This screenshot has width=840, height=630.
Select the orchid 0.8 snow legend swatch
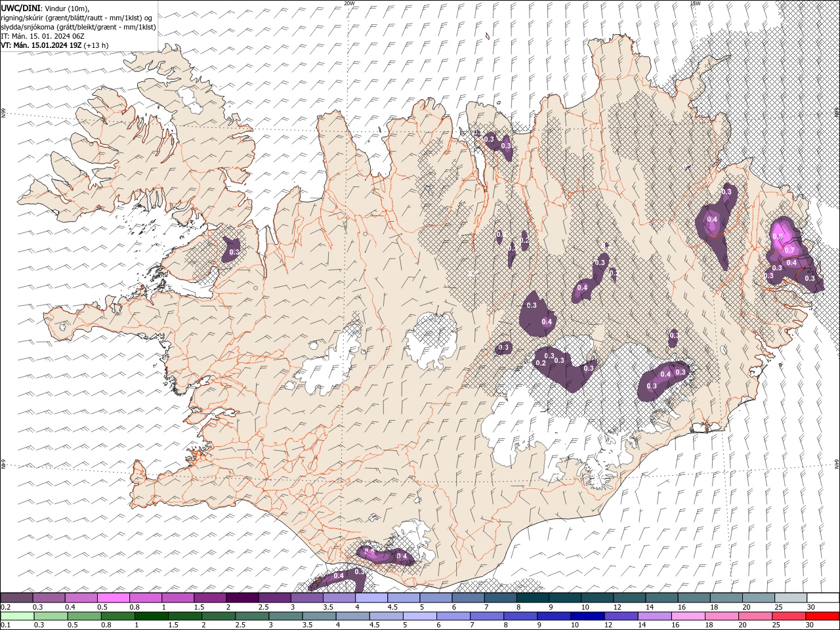[146, 598]
